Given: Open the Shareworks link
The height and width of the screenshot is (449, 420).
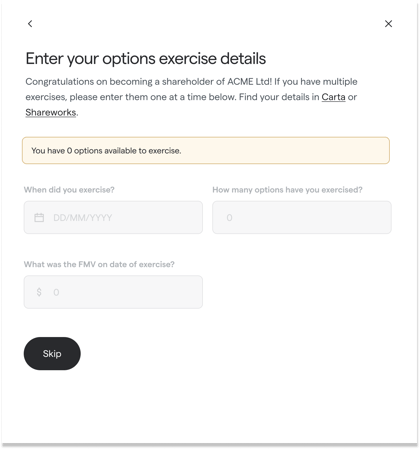Looking at the screenshot, I should 51,112.
